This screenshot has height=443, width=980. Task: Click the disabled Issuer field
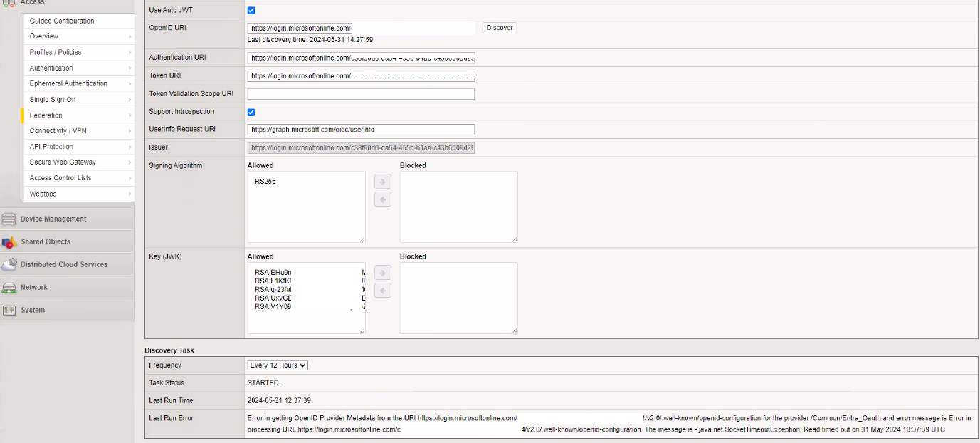pyautogui.click(x=361, y=147)
